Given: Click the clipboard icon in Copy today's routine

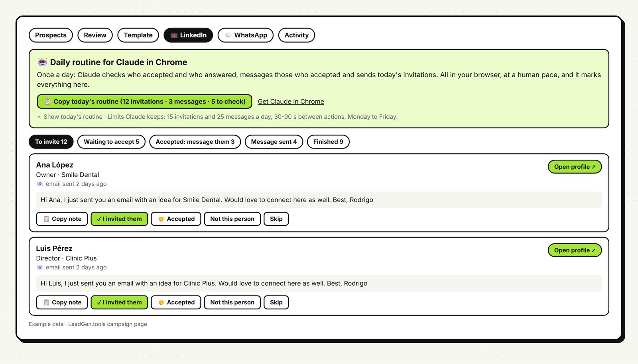Looking at the screenshot, I should point(47,102).
